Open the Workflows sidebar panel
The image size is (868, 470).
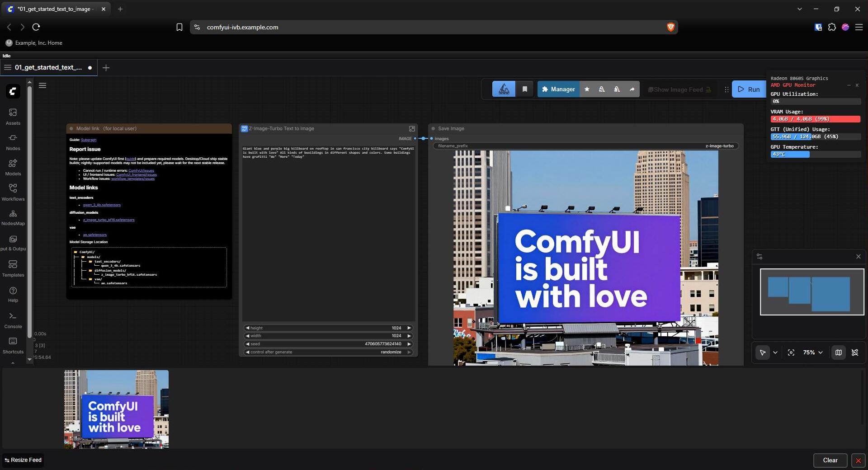[13, 192]
